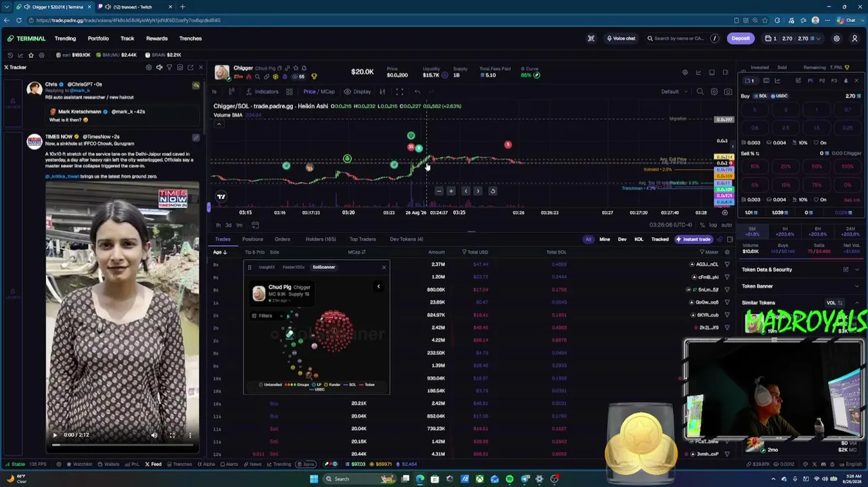Reset the chart view

pos(493,191)
